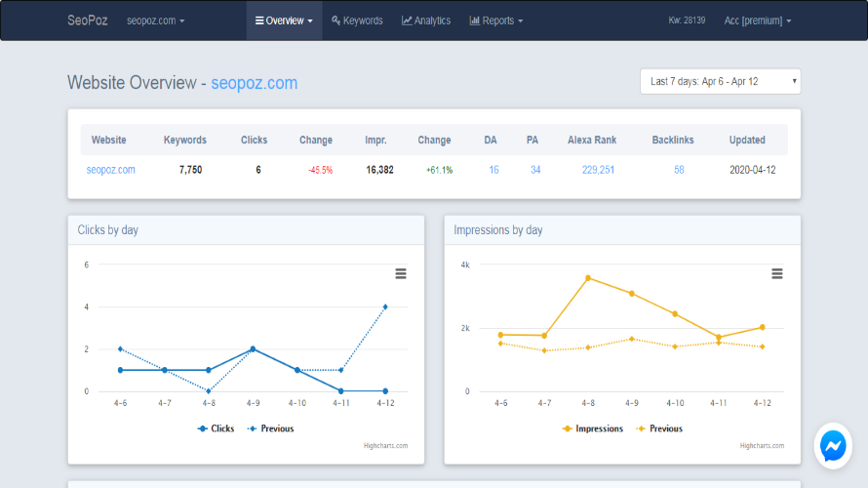The height and width of the screenshot is (488, 868).
Task: Click Highcharts.com credit under Clicks chart
Action: (386, 445)
